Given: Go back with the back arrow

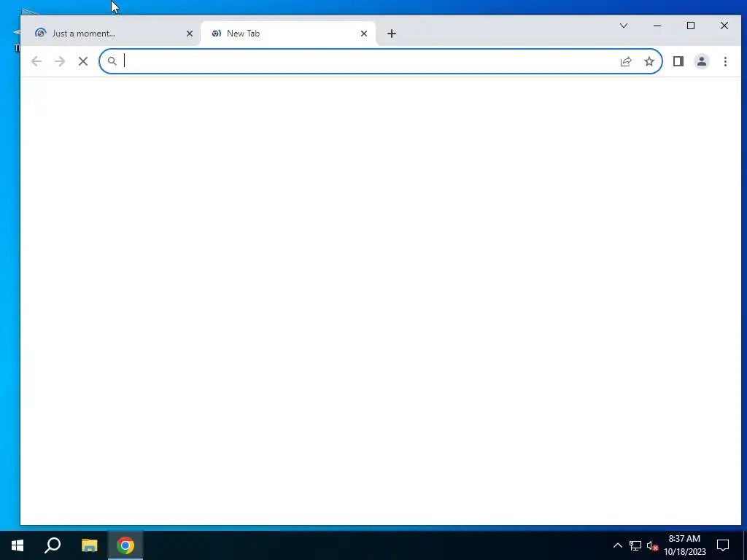Looking at the screenshot, I should [x=36, y=61].
